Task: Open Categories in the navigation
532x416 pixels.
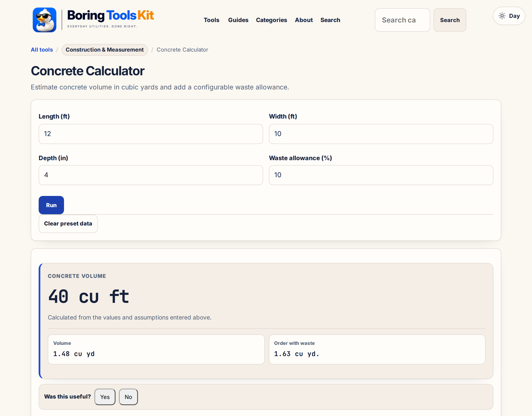Action: coord(271,20)
